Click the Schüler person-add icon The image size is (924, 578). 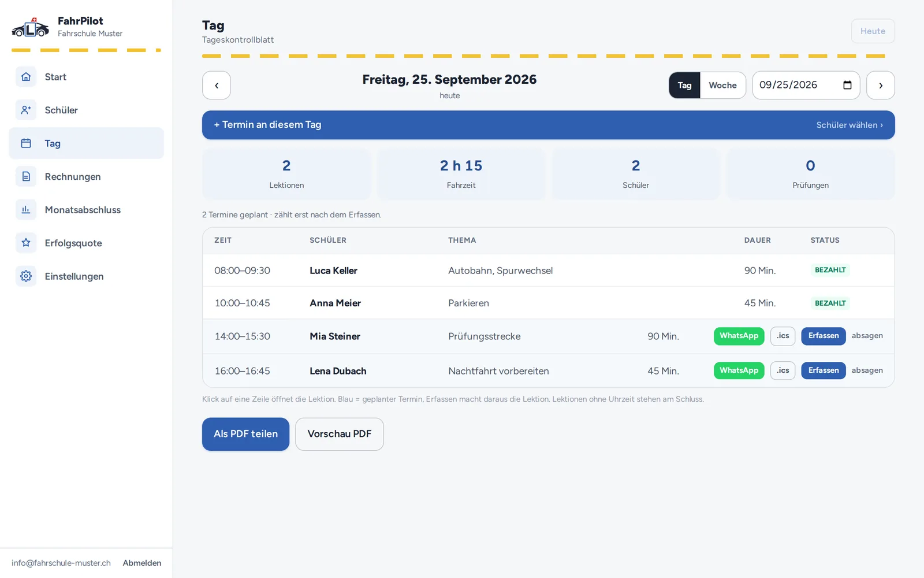coord(26,110)
